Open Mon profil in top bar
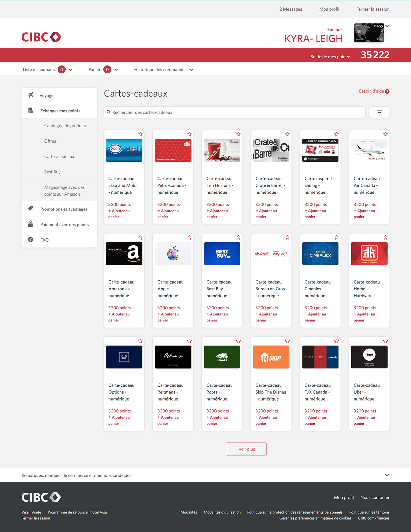 click(329, 9)
